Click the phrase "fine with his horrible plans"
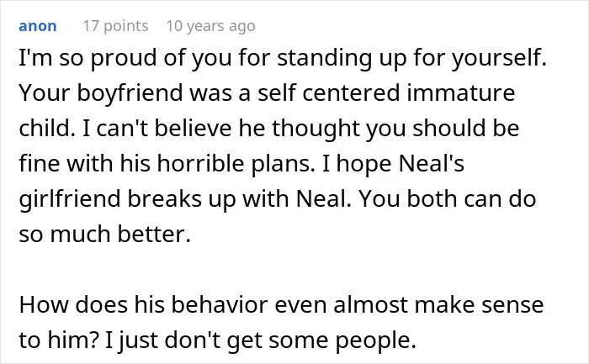589x364 pixels. pos(166,164)
